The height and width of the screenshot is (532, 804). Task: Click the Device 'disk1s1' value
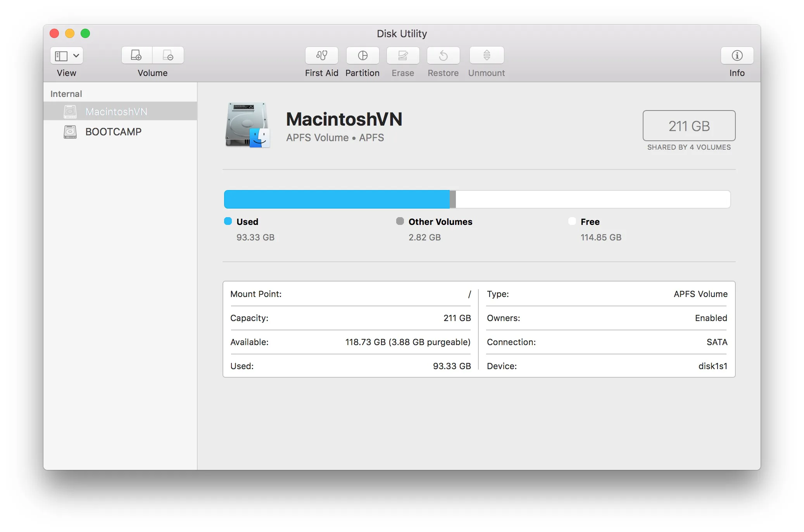click(x=713, y=366)
